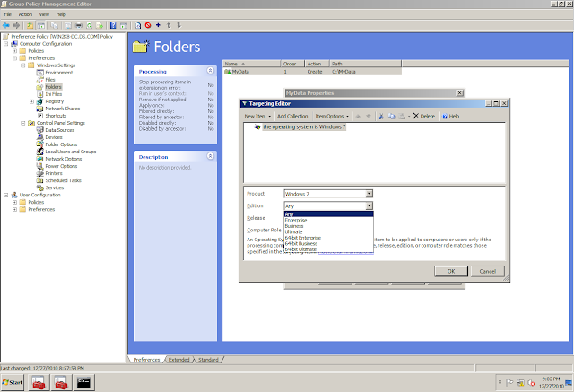Sort by the Name column header
Screen dimensions: 574x392
click(x=252, y=64)
